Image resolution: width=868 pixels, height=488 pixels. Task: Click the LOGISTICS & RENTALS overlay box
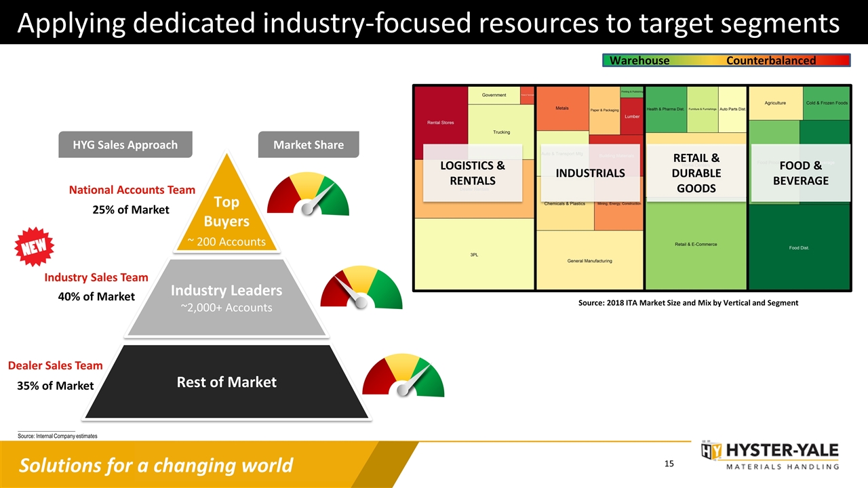coord(473,173)
